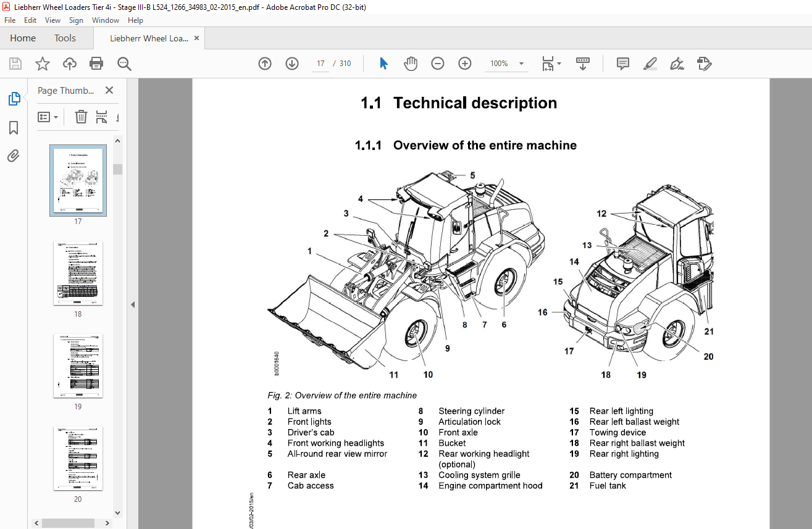Click the thumbnails scrollbar up arrow
This screenshot has height=529, width=812.
117,141
